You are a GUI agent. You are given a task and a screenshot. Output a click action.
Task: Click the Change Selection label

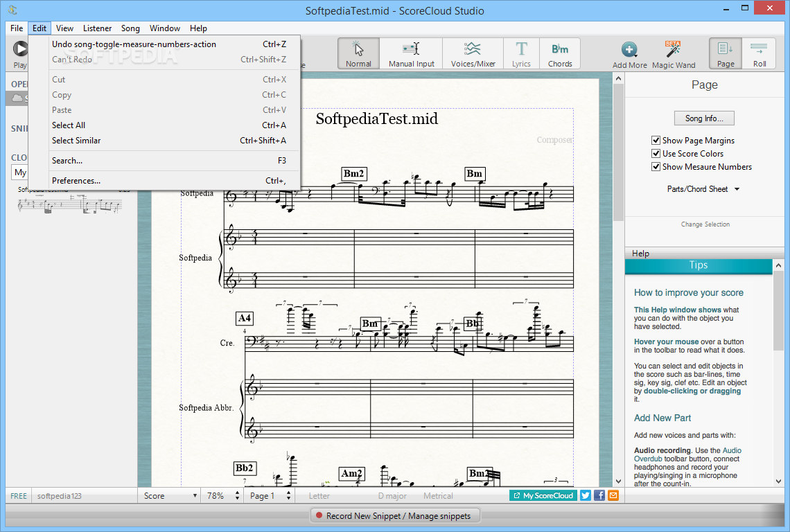(705, 224)
